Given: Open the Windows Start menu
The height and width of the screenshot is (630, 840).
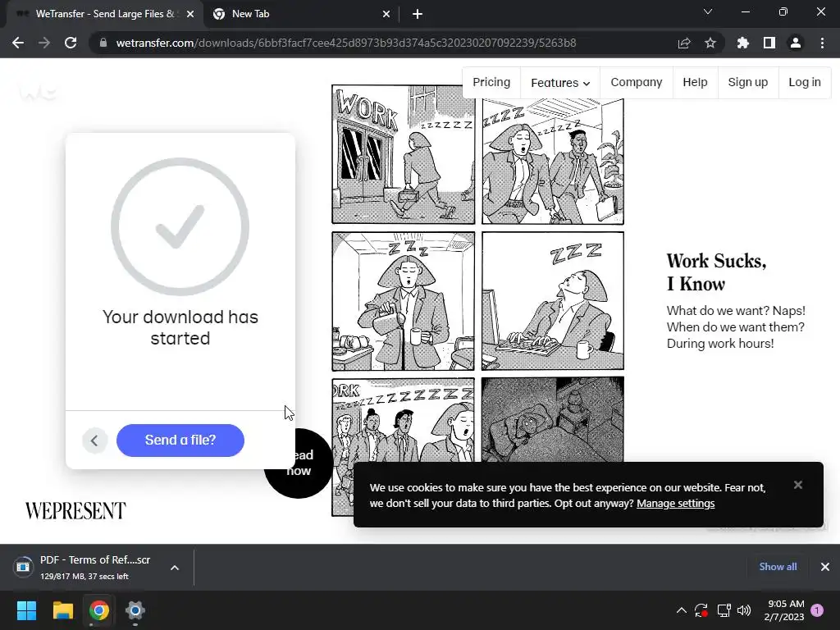Looking at the screenshot, I should click(26, 610).
